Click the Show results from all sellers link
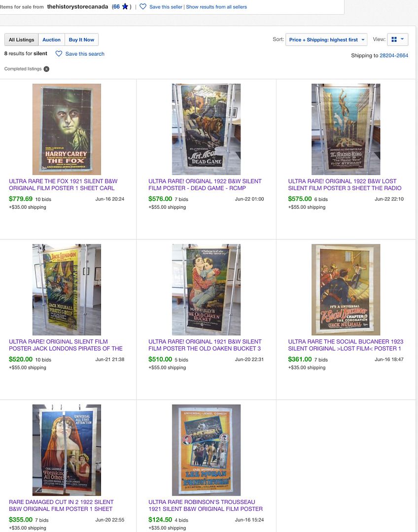This screenshot has height=532, width=418. point(216,7)
